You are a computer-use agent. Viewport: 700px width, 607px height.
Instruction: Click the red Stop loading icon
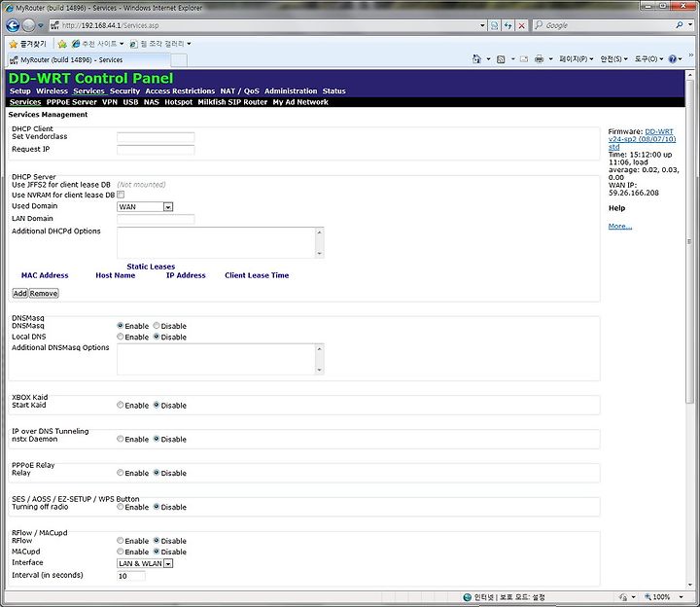(x=521, y=25)
